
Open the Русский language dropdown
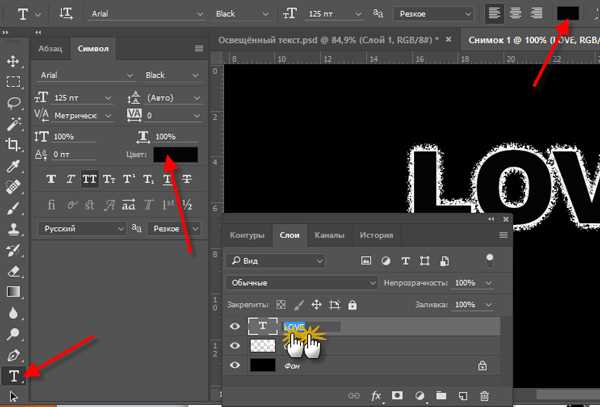click(82, 229)
